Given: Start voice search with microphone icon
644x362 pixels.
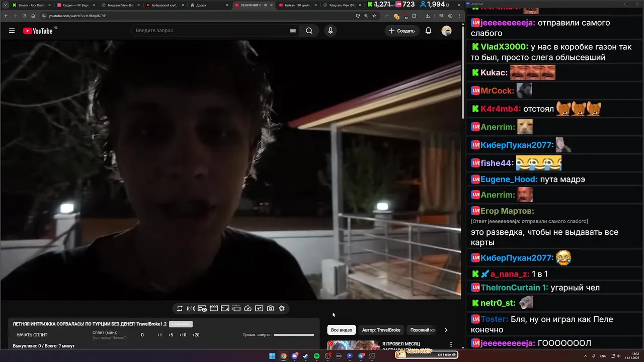Looking at the screenshot, I should (331, 31).
